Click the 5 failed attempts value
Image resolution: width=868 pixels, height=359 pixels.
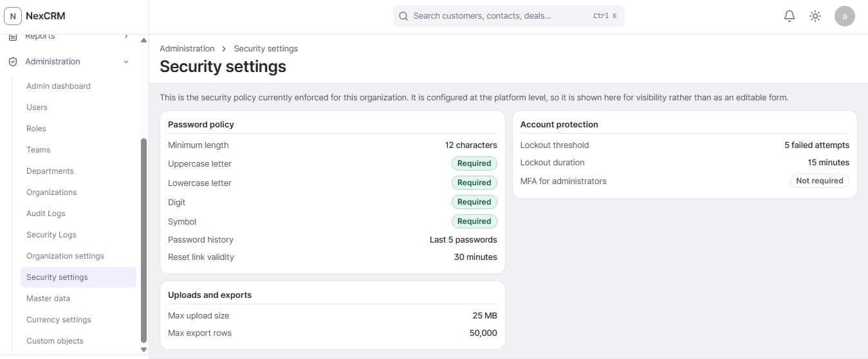pos(817,145)
